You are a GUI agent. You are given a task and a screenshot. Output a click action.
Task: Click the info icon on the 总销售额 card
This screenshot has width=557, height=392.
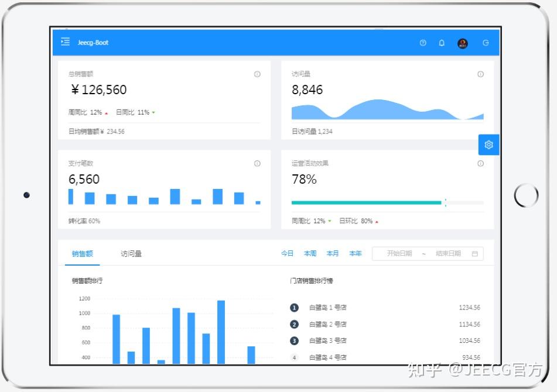[257, 74]
